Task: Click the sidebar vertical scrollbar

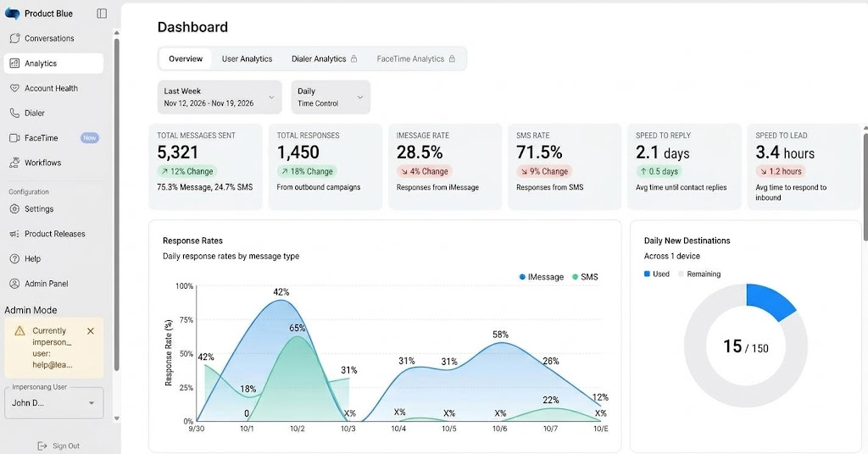Action: [x=116, y=205]
